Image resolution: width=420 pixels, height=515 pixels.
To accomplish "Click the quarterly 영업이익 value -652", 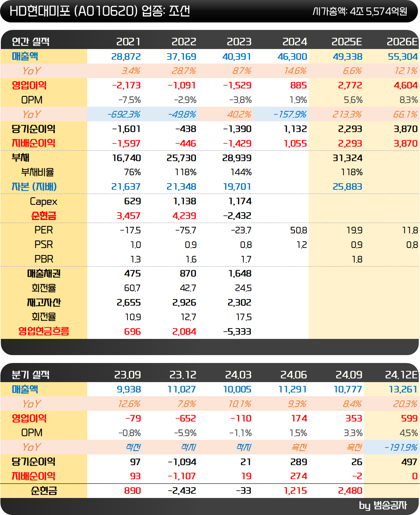I will pos(186,419).
